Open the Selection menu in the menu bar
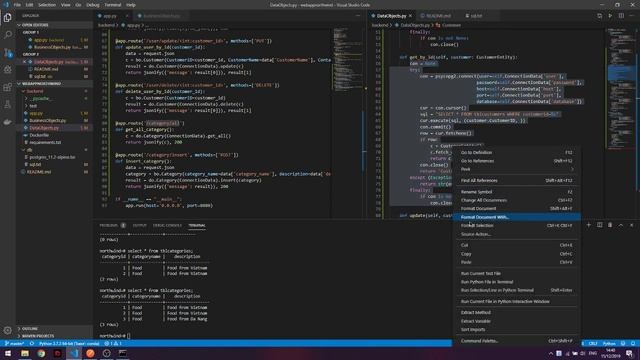Image resolution: width=640 pixels, height=360 pixels. (x=47, y=5)
